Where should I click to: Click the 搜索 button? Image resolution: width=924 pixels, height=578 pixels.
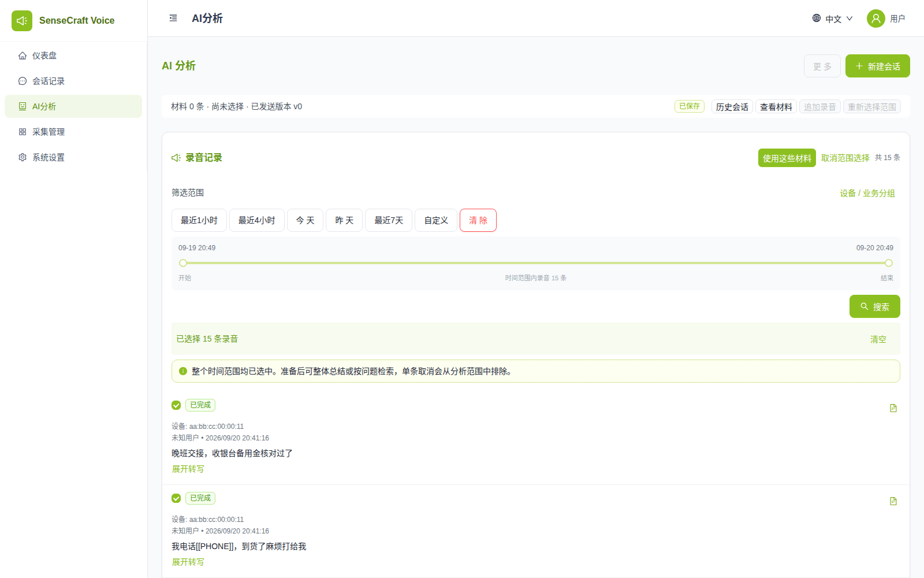[x=875, y=306]
